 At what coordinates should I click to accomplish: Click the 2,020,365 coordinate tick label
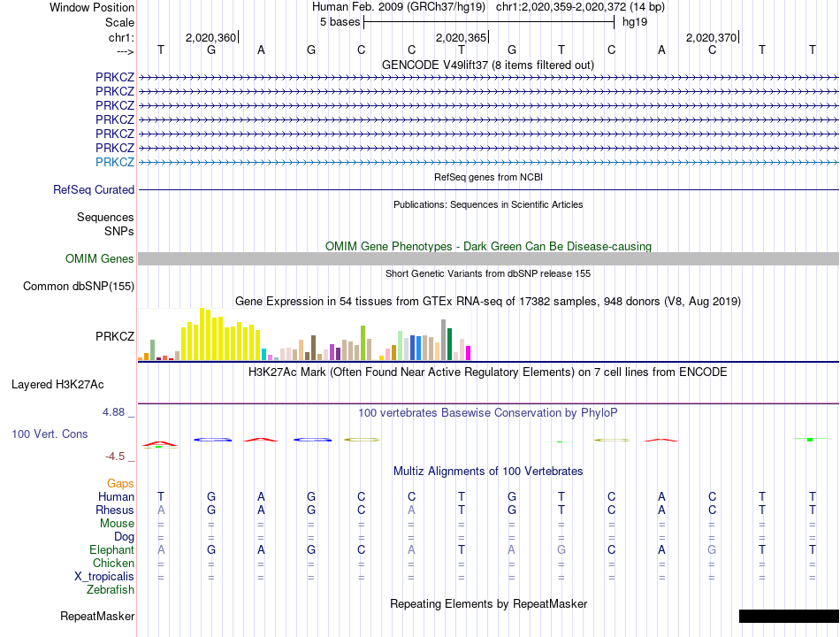pyautogui.click(x=461, y=37)
